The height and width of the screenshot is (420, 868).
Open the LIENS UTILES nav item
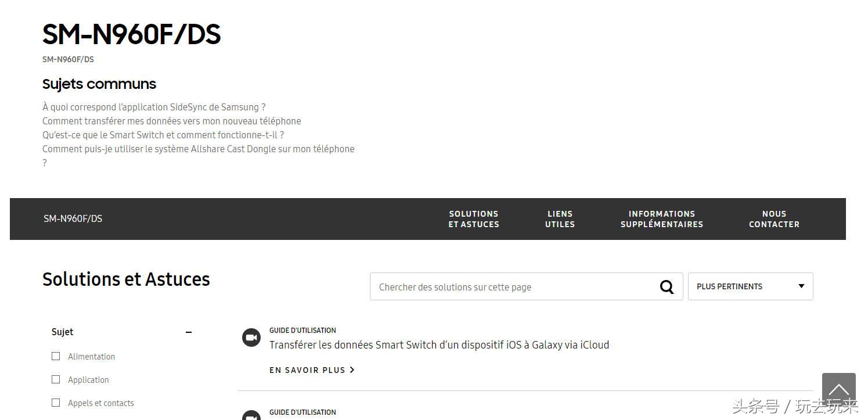[560, 219]
